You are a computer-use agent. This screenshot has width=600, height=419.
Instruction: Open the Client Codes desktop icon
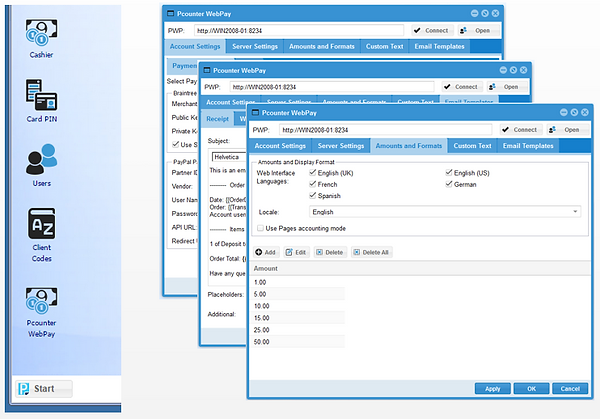[x=41, y=235]
